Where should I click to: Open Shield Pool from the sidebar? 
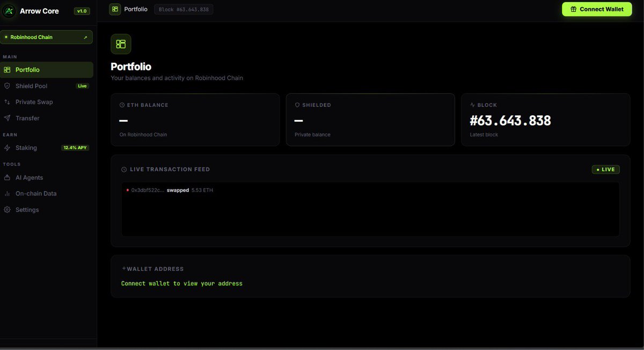coord(46,86)
